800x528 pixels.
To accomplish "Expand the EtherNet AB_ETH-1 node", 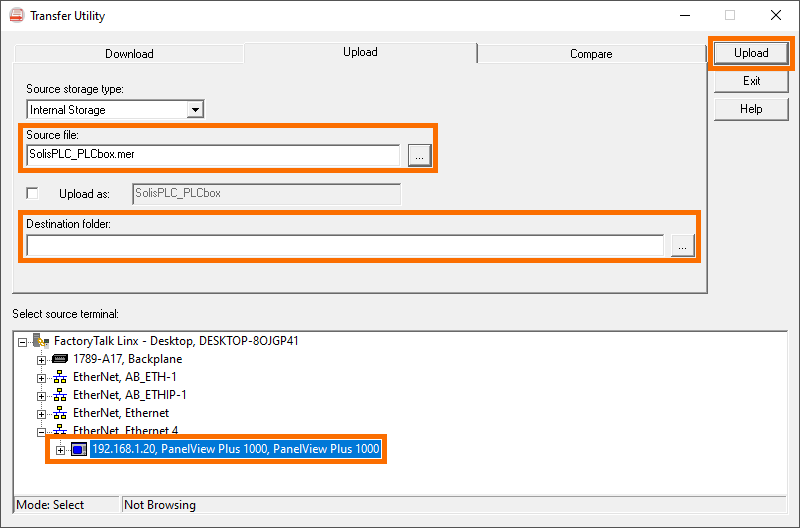I will [41, 378].
